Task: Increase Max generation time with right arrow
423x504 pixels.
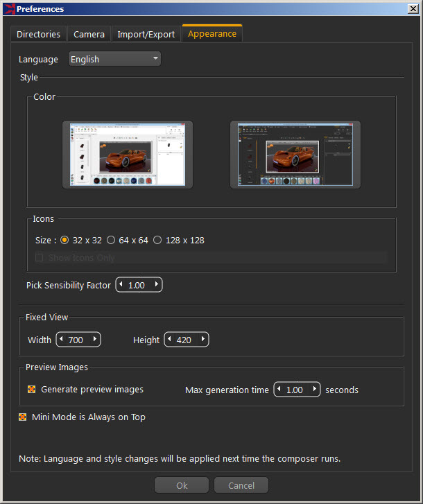Action: tap(315, 389)
